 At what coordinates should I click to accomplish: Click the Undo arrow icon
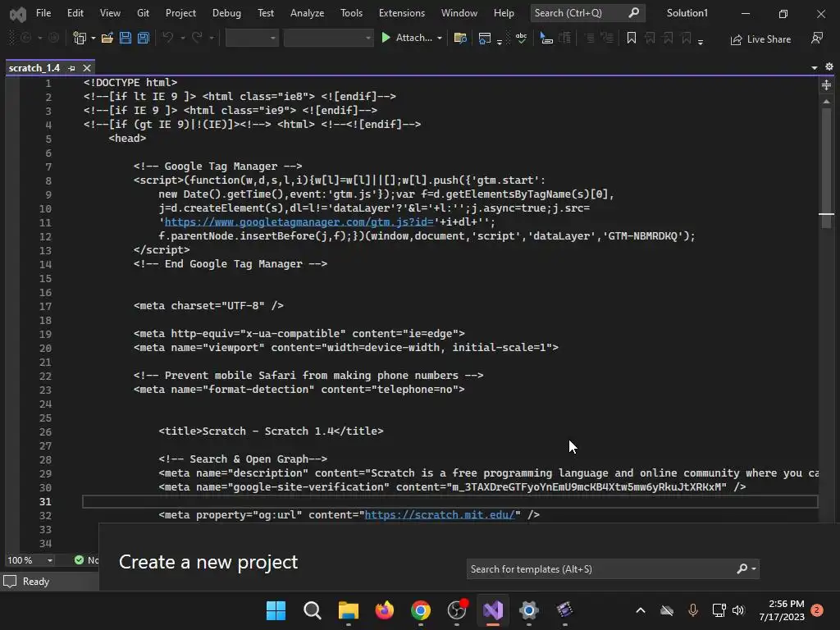pos(167,38)
